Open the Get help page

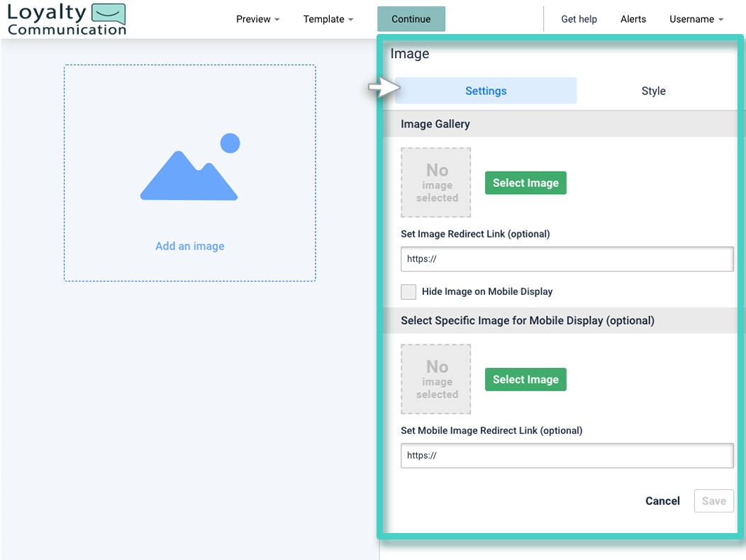(579, 19)
